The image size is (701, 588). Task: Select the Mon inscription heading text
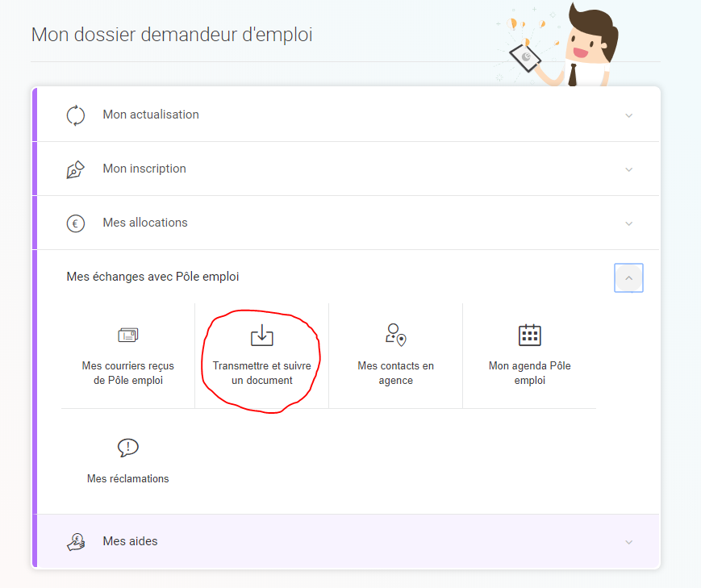tap(144, 169)
